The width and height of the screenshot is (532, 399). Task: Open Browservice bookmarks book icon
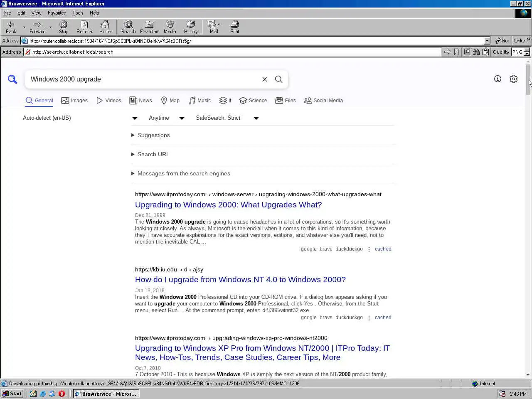point(467,52)
